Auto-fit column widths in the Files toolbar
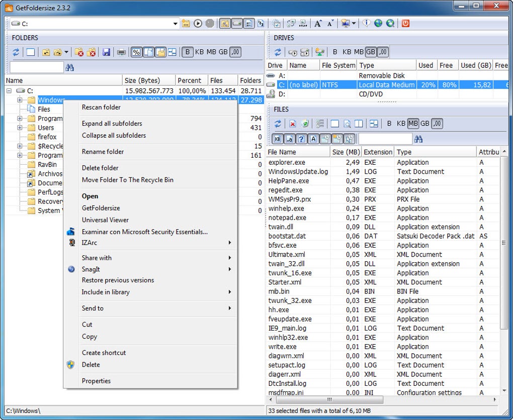 374,124
